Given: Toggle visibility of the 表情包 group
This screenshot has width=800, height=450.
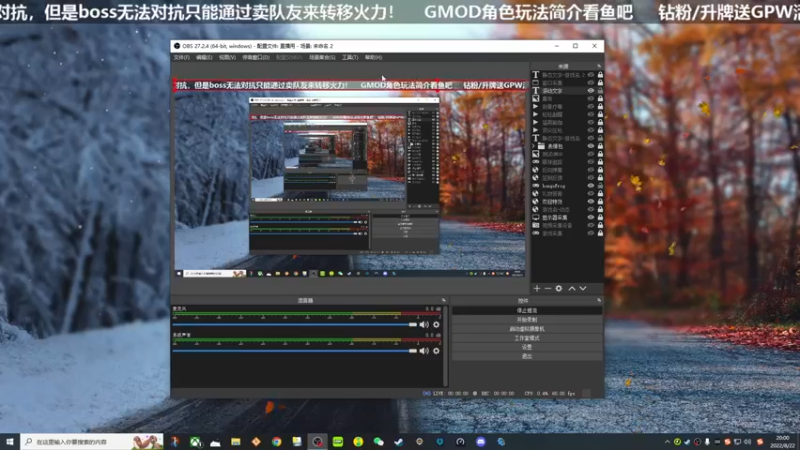Looking at the screenshot, I should [591, 146].
